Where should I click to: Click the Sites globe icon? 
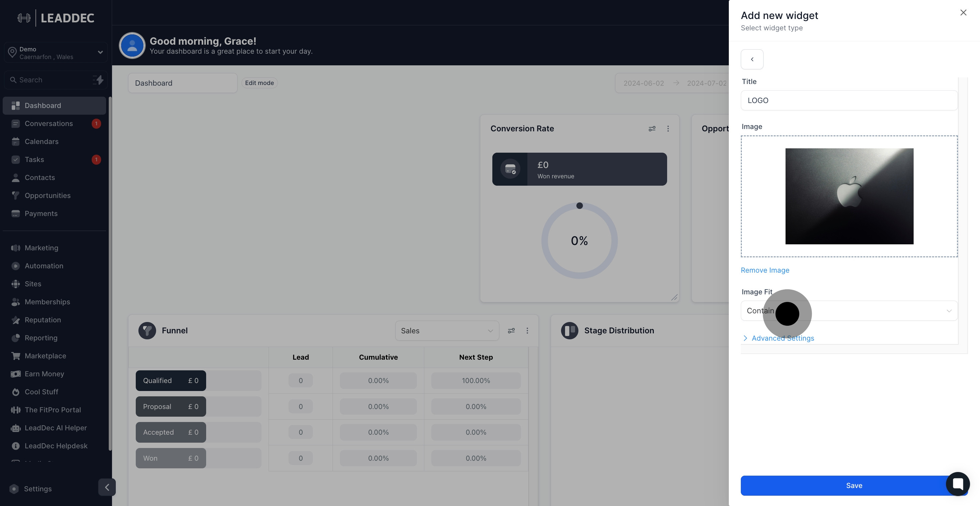point(16,284)
